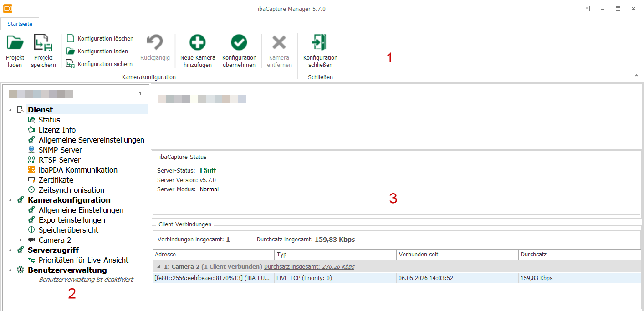Screen dimensions: 644x311
Task: Expand the Camera 2 node arrow
Action: coord(21,240)
